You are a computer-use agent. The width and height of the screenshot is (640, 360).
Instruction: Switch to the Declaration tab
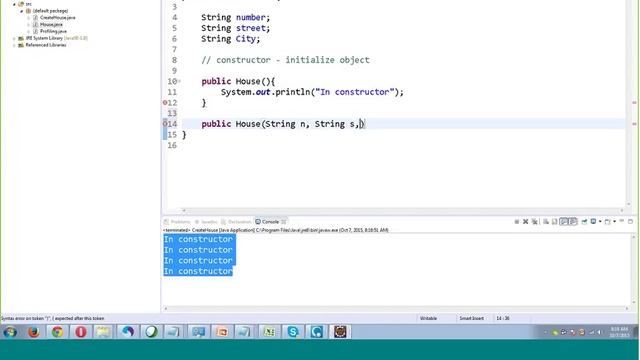pyautogui.click(x=236, y=222)
